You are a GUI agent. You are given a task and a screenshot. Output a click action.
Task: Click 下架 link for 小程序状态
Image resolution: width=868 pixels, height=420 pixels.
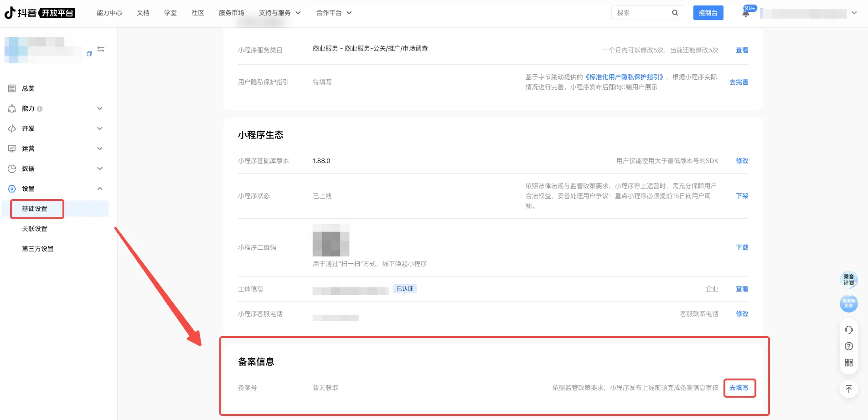pos(742,196)
